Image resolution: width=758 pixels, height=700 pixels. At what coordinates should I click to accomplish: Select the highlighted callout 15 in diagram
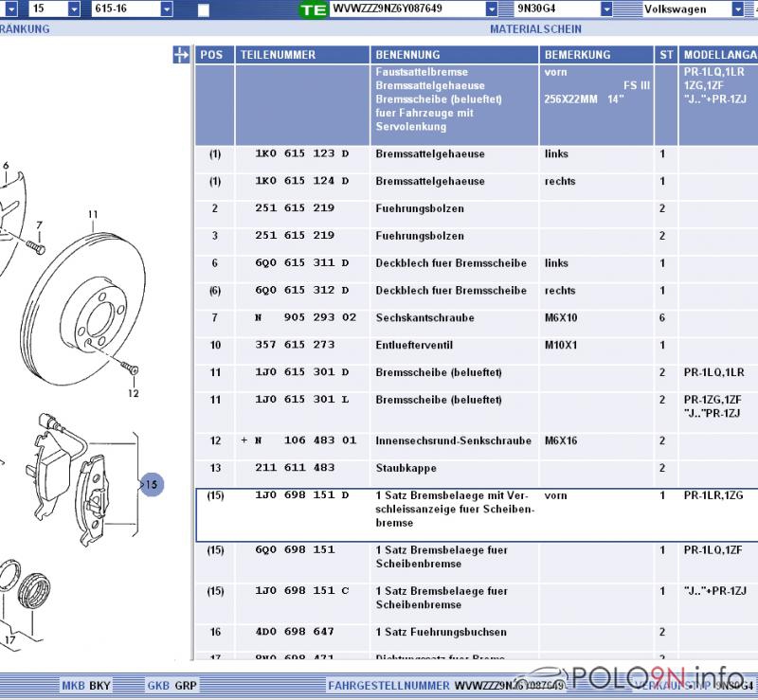(x=152, y=484)
